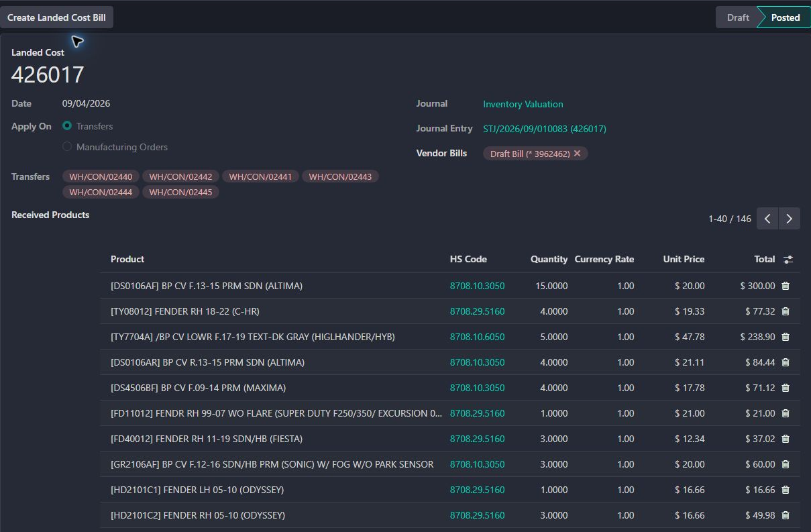The height and width of the screenshot is (532, 811).
Task: Click total $ 49.98 cell
Action: click(x=760, y=515)
